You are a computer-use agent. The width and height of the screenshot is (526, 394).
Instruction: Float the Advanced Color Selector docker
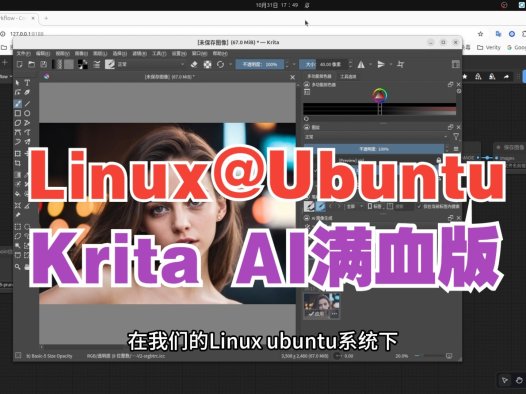coord(450,85)
